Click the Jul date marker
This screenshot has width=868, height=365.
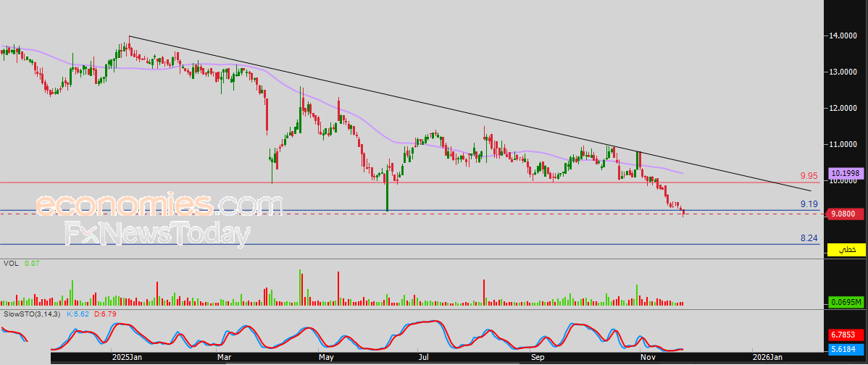(x=423, y=358)
